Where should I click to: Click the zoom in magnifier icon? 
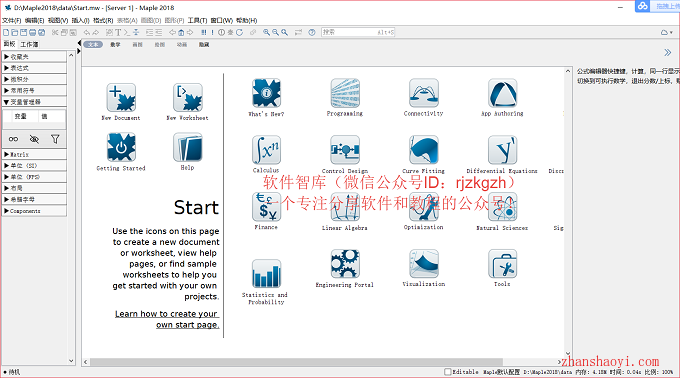tap(266, 33)
